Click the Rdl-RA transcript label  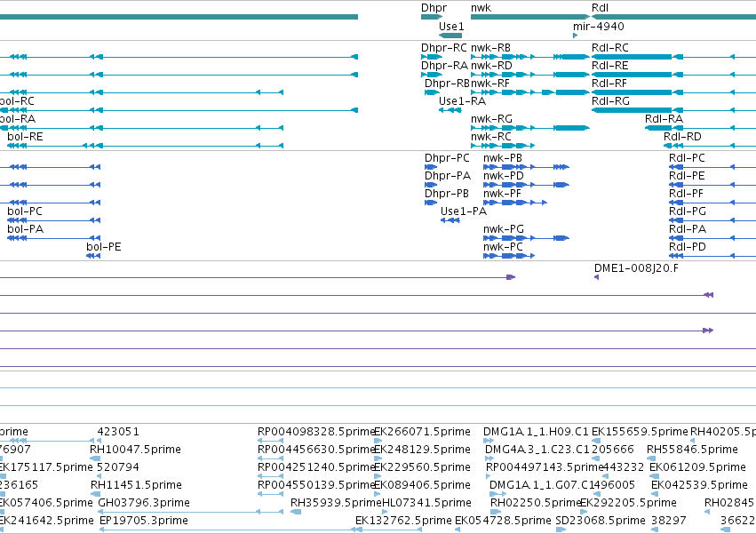[x=664, y=119]
